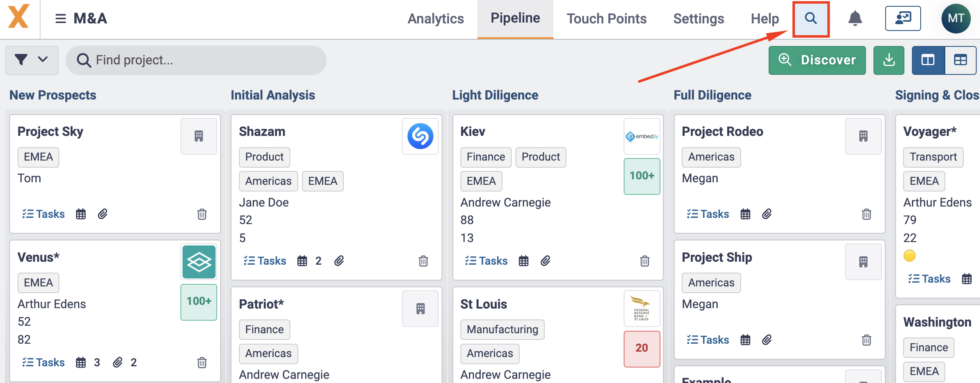
Task: Open Touch Points tab
Action: coord(607,19)
